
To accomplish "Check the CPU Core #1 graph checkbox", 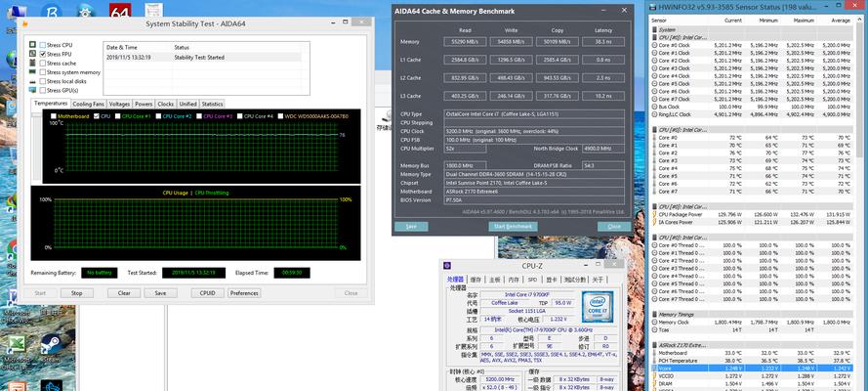I will [117, 116].
